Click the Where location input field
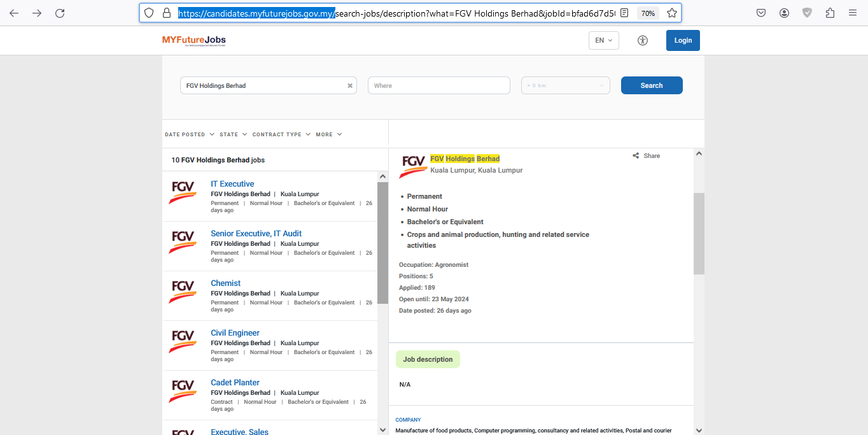The height and width of the screenshot is (435, 868). coord(439,85)
